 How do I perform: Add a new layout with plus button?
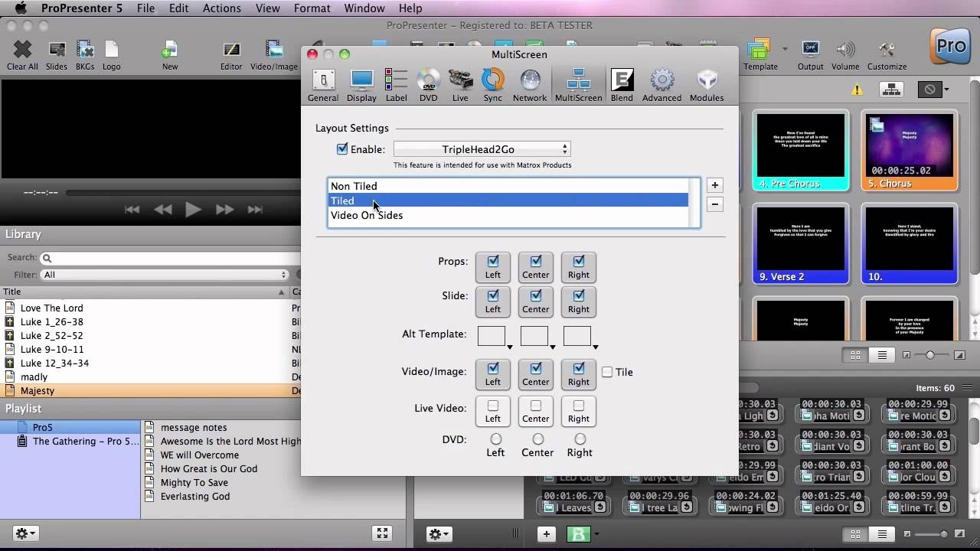714,185
